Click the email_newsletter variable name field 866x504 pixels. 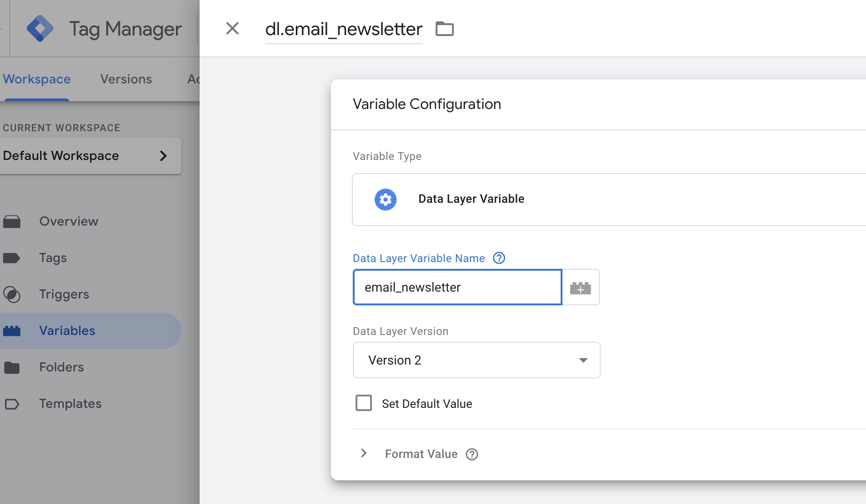pyautogui.click(x=457, y=288)
